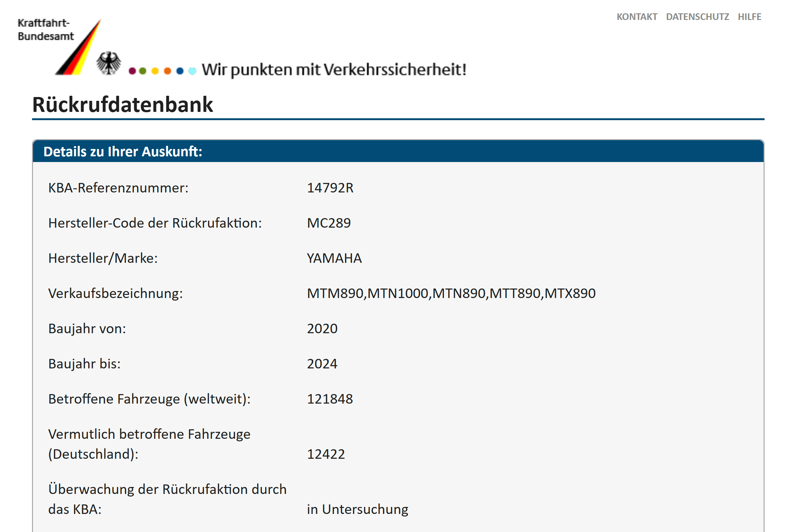
Task: Click the in Untersuchung status text
Action: tap(357, 509)
